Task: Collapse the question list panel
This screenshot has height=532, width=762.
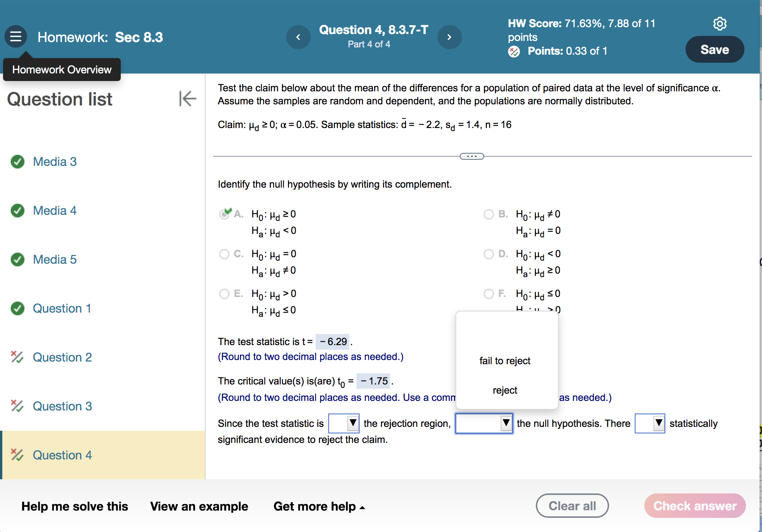Action: point(187,99)
